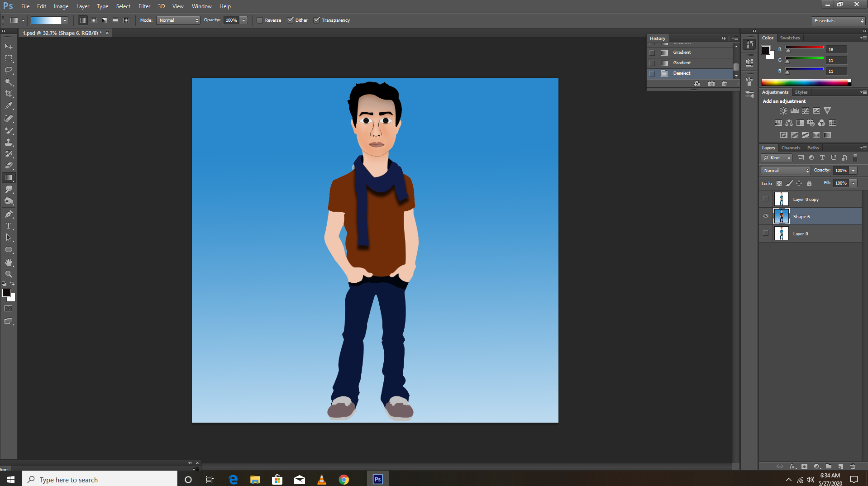Open the tool preset picker arrow
868x486 pixels.
pyautogui.click(x=23, y=20)
